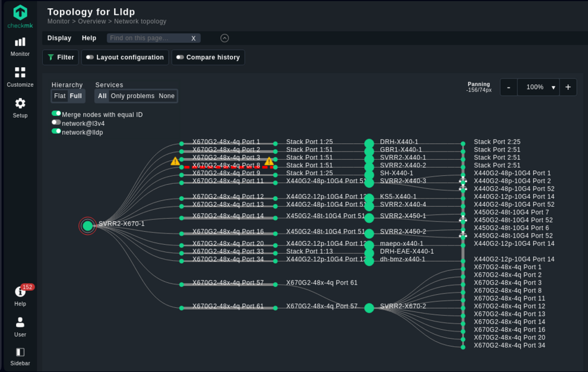This screenshot has width=588, height=372.
Task: Select the Flat hierarchy option
Action: coord(59,96)
